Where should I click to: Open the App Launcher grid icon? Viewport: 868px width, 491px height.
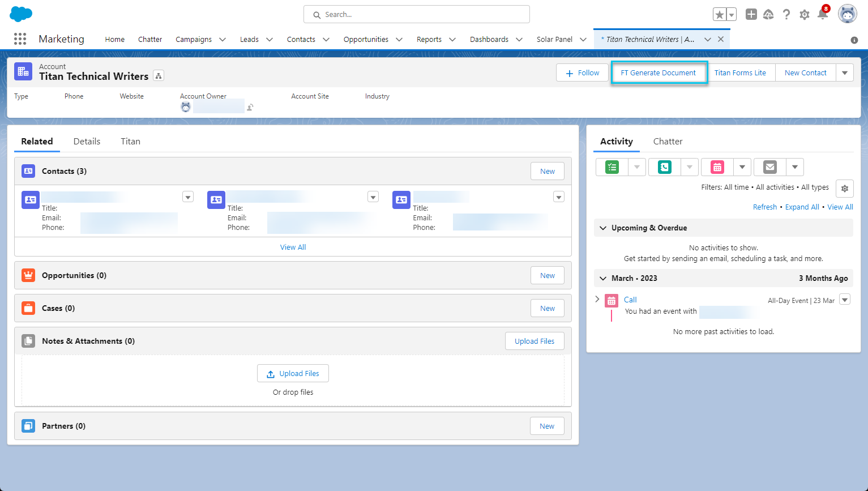pyautogui.click(x=20, y=39)
